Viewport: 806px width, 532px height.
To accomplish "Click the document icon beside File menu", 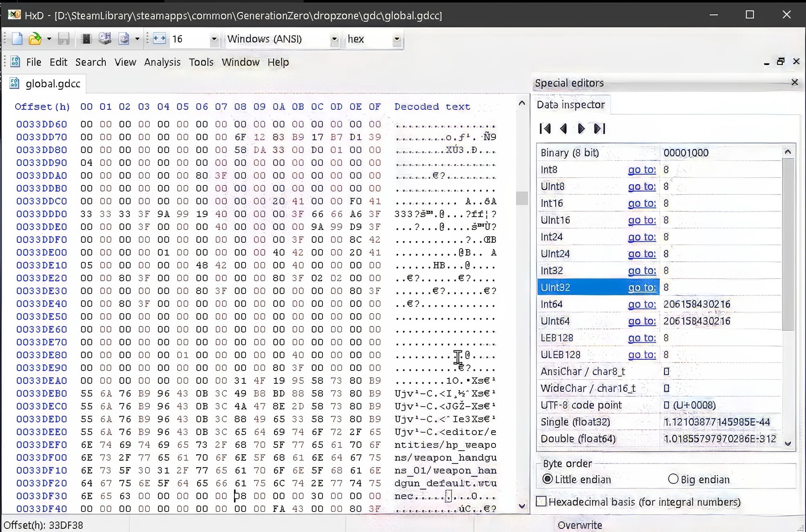I will [x=15, y=62].
